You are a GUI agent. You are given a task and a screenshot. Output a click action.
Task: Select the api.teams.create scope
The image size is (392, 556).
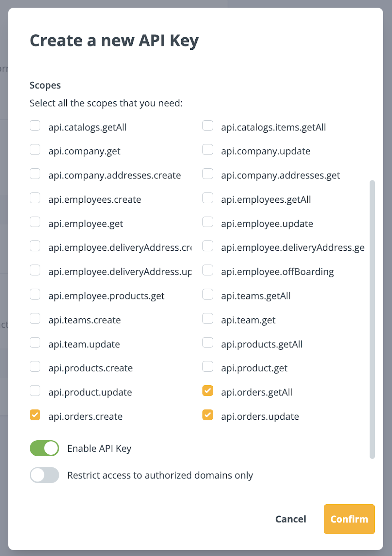(35, 318)
